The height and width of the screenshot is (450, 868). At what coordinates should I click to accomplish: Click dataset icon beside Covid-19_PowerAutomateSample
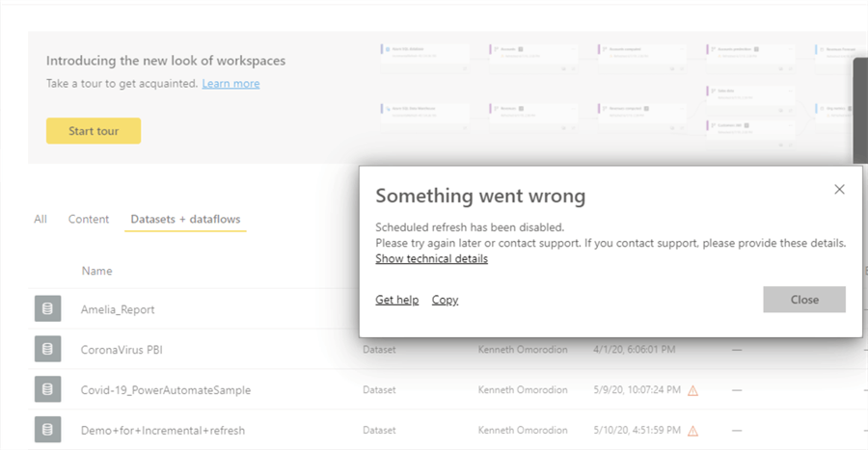(x=47, y=390)
